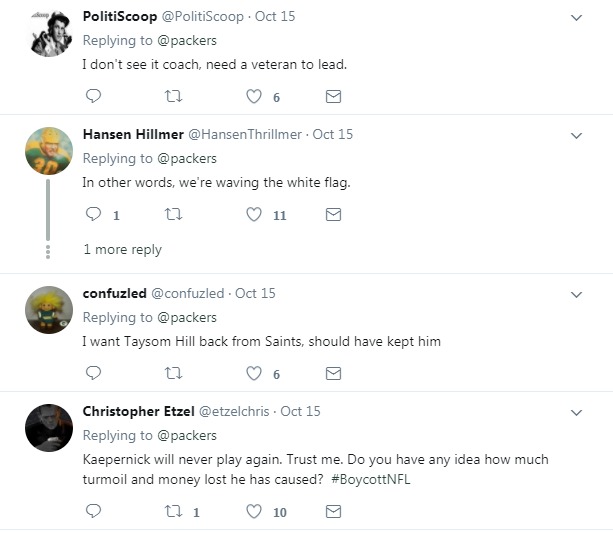Screen dimensions: 613x539
Task: View Christopher Etzel's profile picture
Action: pyautogui.click(x=48, y=429)
